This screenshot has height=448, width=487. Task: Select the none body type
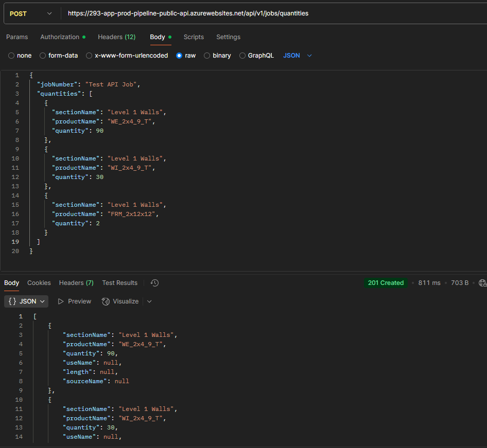pos(11,56)
